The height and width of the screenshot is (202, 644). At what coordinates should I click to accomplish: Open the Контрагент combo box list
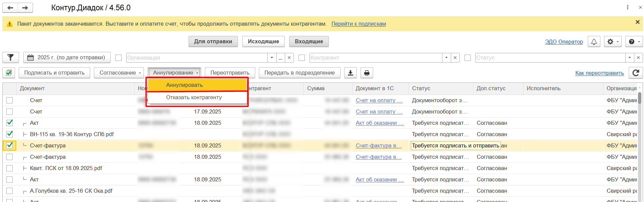point(446,58)
